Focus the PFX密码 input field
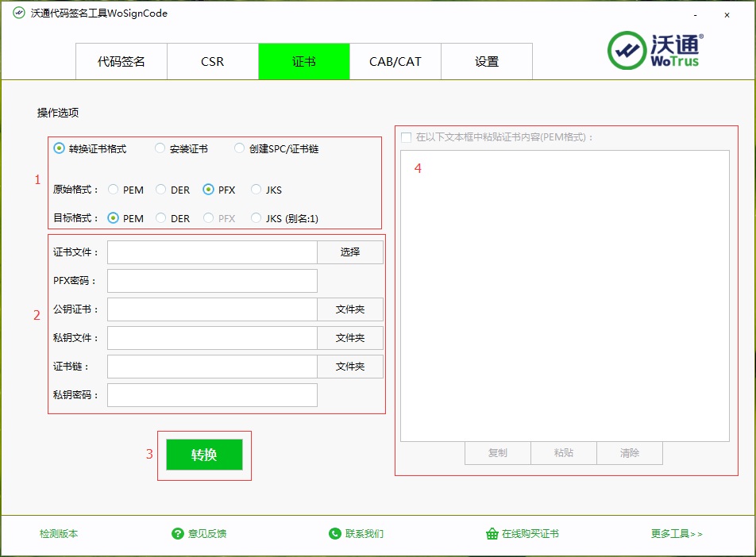 tap(212, 281)
